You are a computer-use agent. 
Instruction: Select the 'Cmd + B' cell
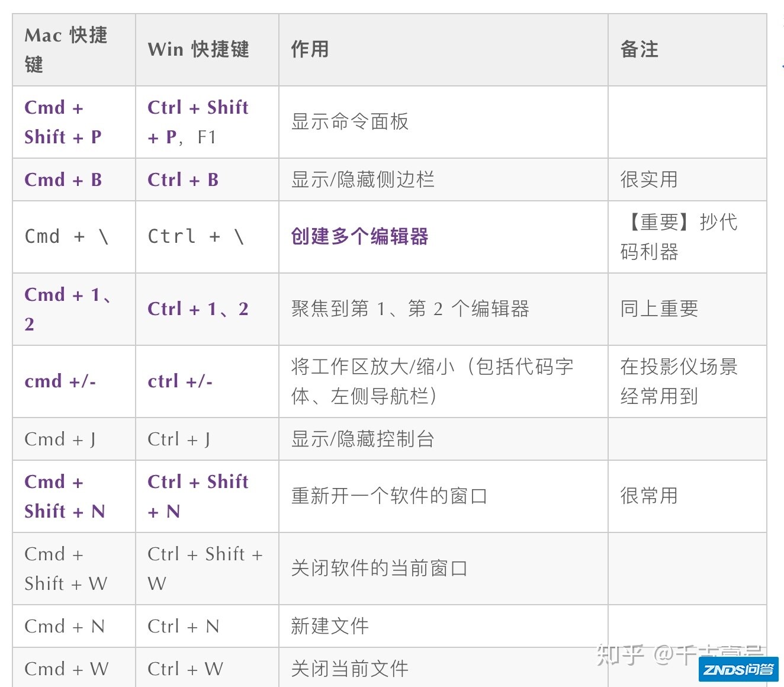tap(74, 179)
